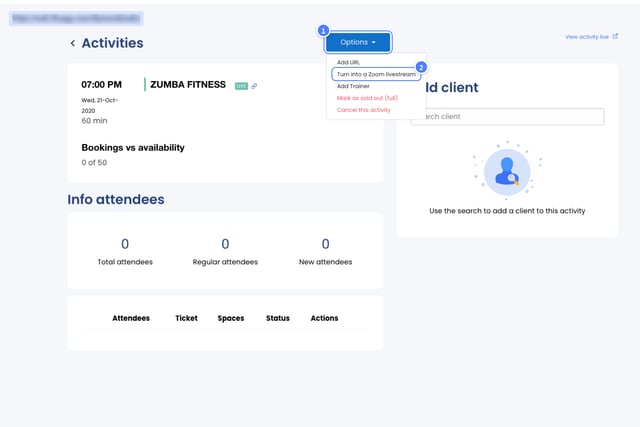Click the ZUMBA FITNESS activity title
The width and height of the screenshot is (640, 427).
click(188, 85)
